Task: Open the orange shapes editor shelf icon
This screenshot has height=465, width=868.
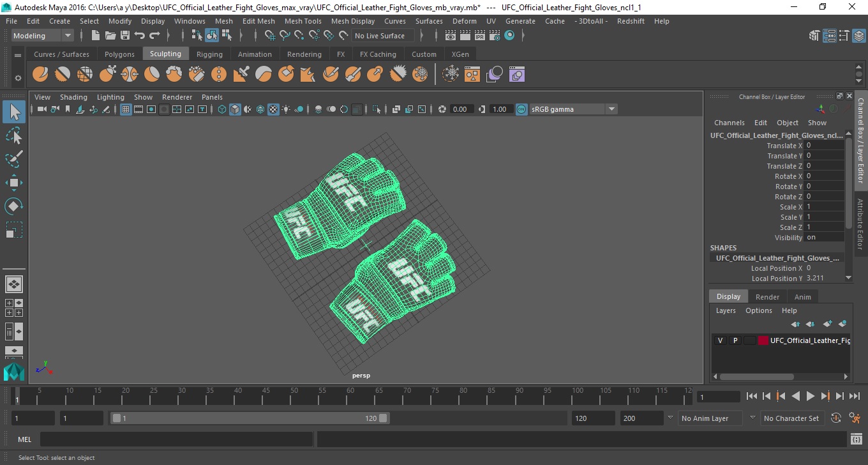Action: 472,75
